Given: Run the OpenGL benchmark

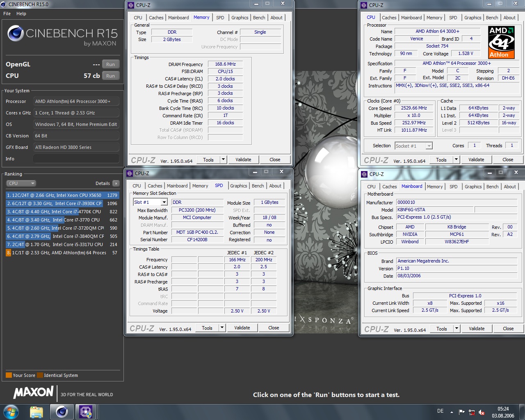Looking at the screenshot, I should tap(111, 64).
